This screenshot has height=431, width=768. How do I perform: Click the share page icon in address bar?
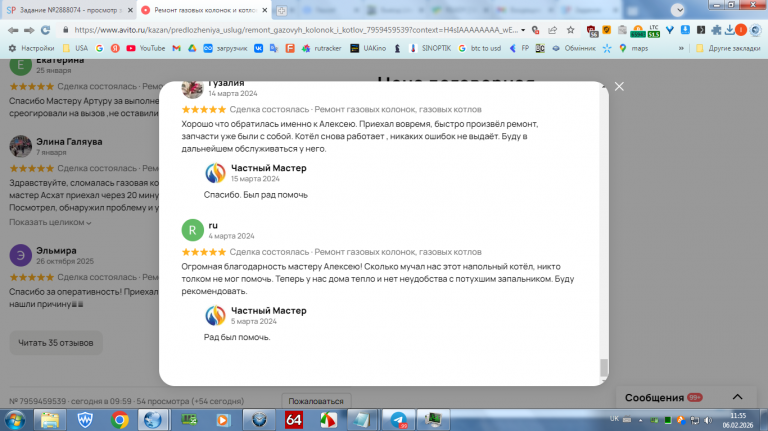tap(552, 30)
